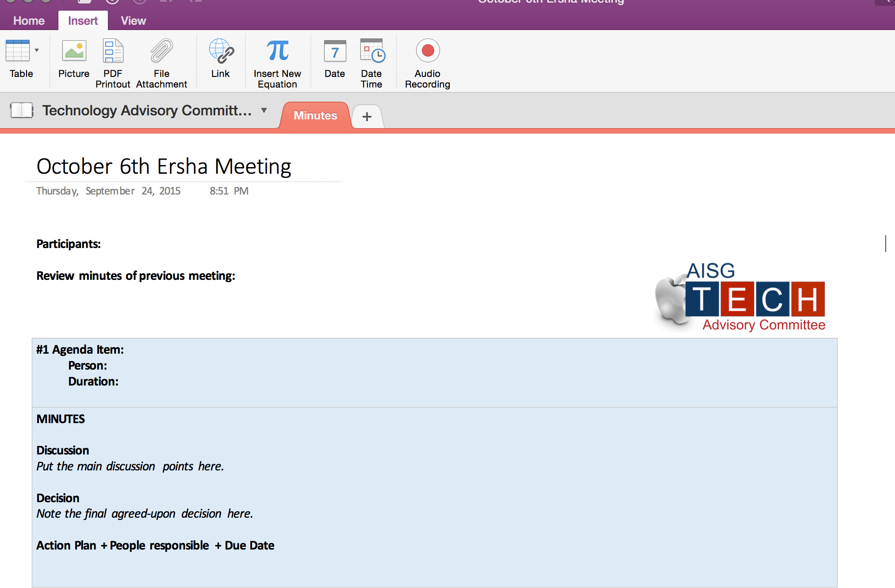Click the page title October 6th Ersha Meeting
This screenshot has width=895, height=588.
pyautogui.click(x=164, y=167)
